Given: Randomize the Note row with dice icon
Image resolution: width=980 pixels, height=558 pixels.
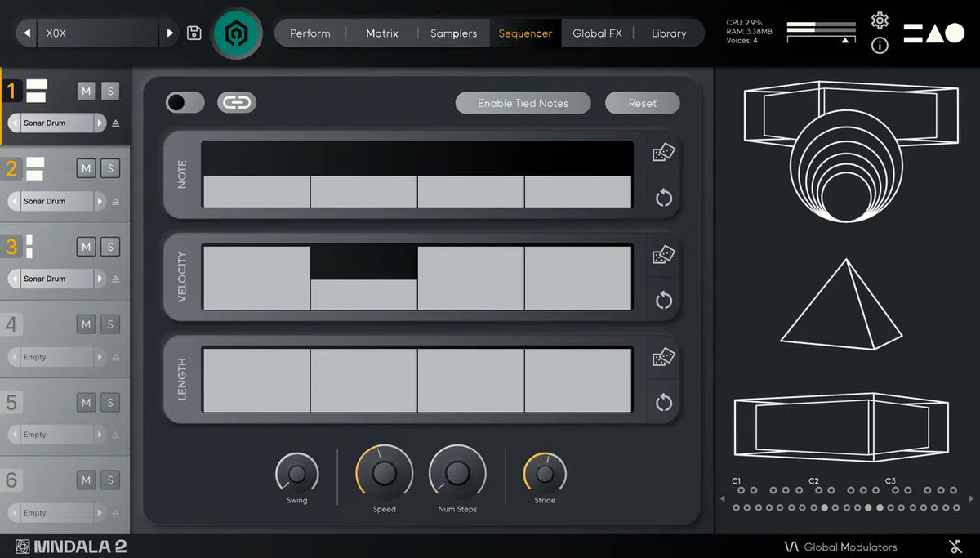Looking at the screenshot, I should pyautogui.click(x=663, y=153).
